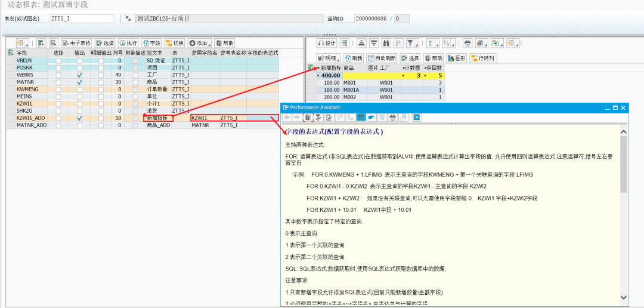Click 工厂 column header in results

[x=389, y=67]
